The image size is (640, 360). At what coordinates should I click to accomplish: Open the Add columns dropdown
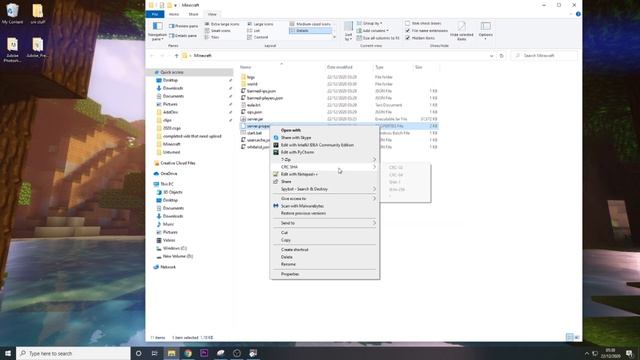point(373,31)
